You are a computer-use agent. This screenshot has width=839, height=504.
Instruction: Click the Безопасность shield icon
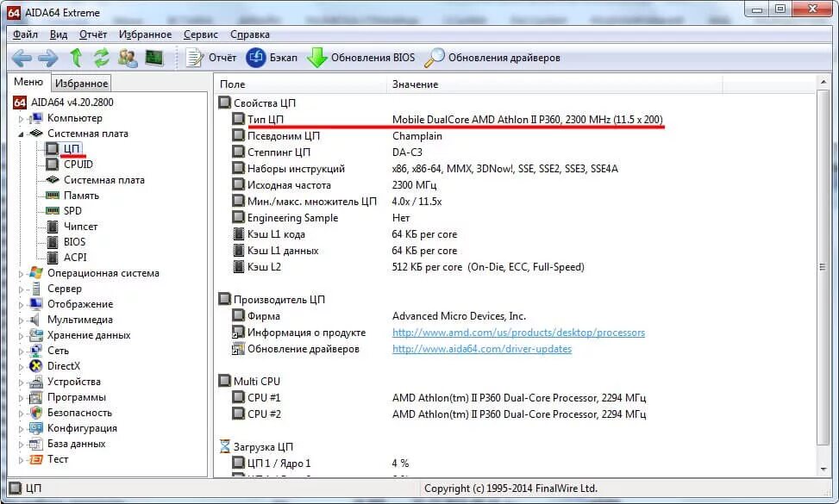pos(36,413)
